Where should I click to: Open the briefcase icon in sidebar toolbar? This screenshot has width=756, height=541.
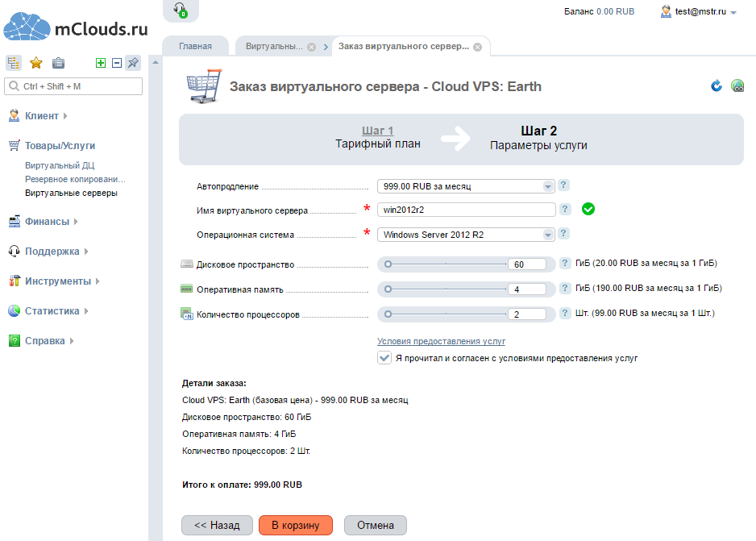coord(58,63)
